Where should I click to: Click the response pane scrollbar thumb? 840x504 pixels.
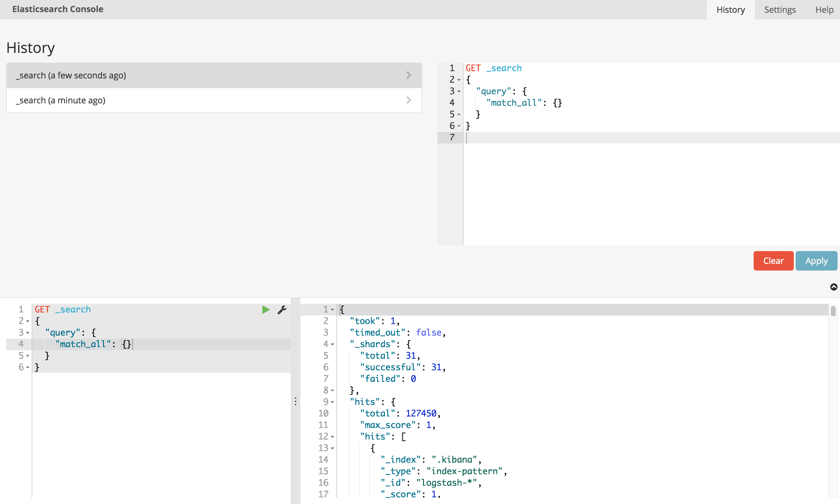pyautogui.click(x=833, y=311)
